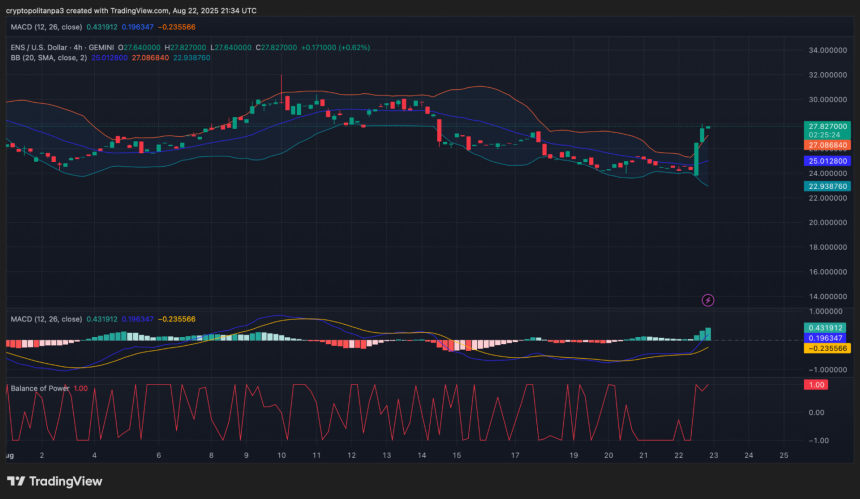Click the blue 0.196347 MACD axis tag
The image size is (860, 499).
tap(826, 338)
